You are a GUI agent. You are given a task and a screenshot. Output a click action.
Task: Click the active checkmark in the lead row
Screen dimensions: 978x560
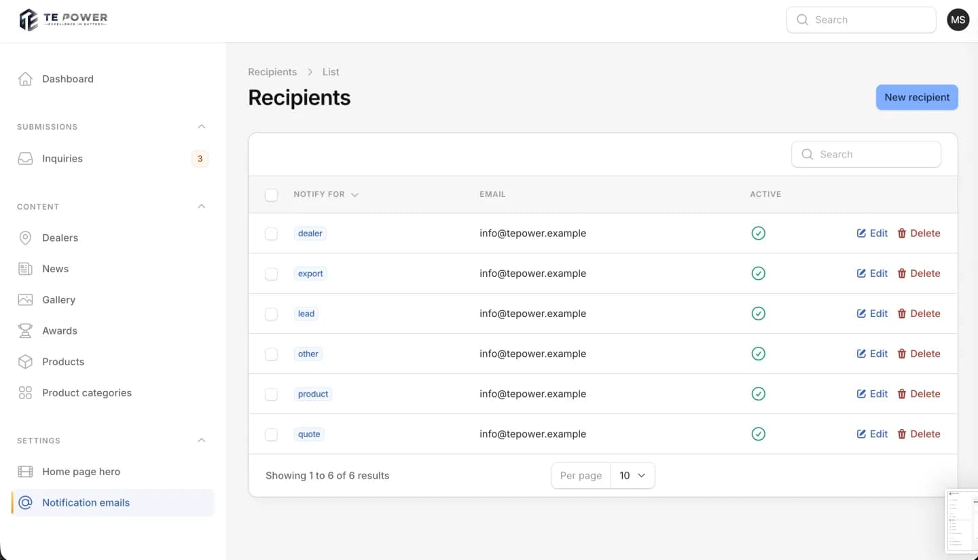759,314
